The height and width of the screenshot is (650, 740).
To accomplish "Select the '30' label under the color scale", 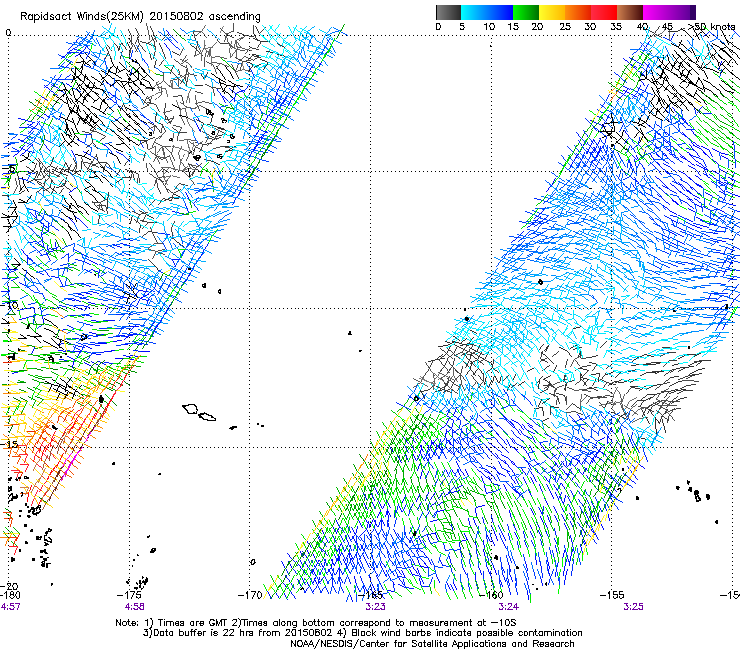I will click(x=590, y=27).
